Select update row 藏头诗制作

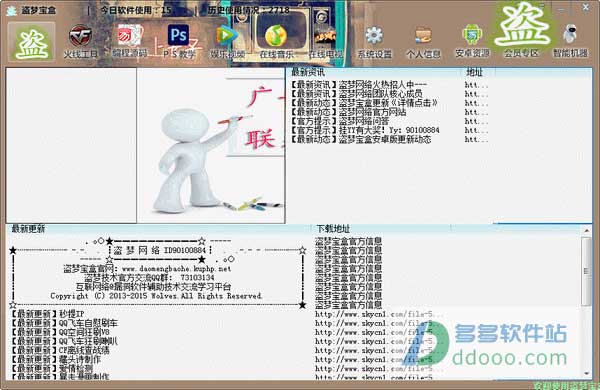pos(56,359)
